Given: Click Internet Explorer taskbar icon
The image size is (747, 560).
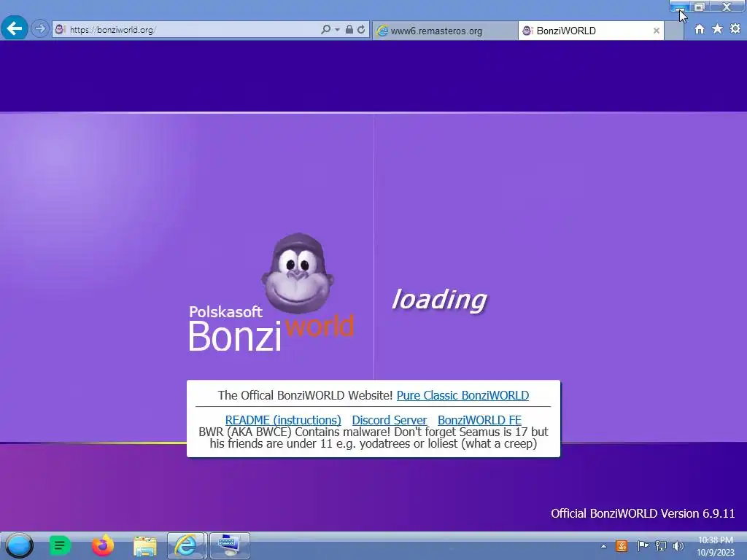Looking at the screenshot, I should tap(186, 545).
